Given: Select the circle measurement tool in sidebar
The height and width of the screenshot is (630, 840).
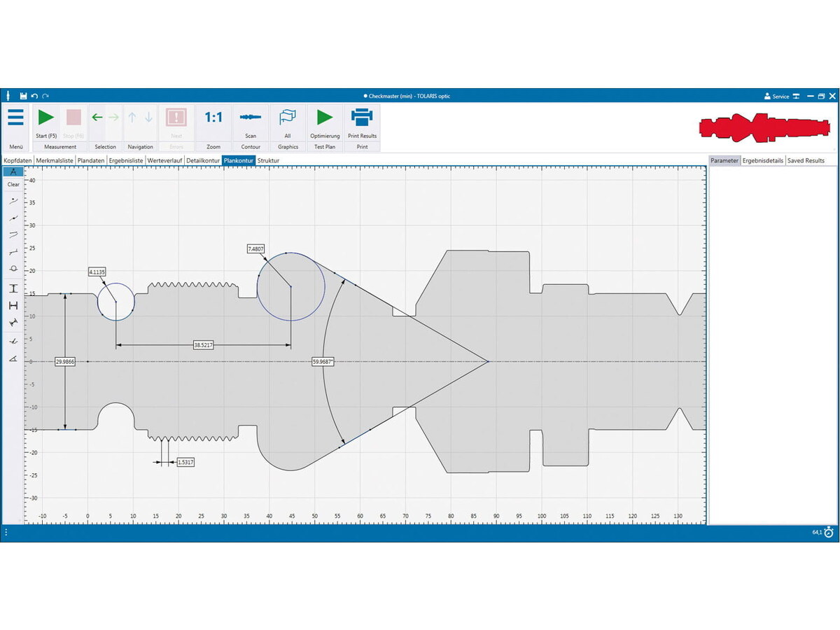Looking at the screenshot, I should (13, 269).
